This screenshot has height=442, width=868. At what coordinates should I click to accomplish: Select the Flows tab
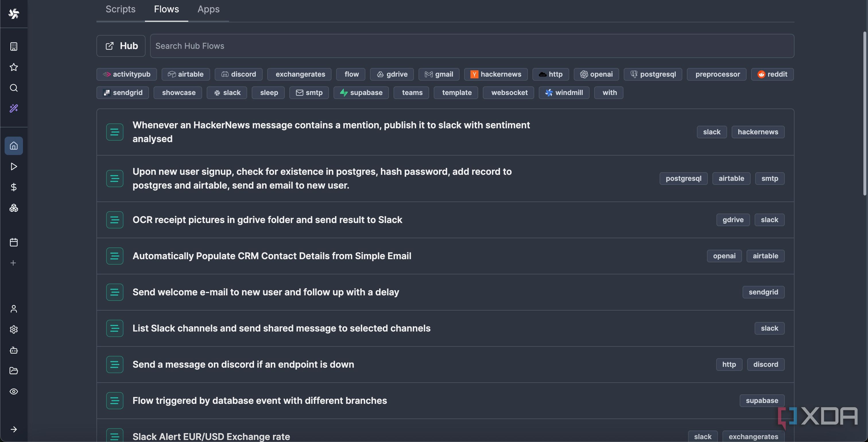(x=166, y=9)
